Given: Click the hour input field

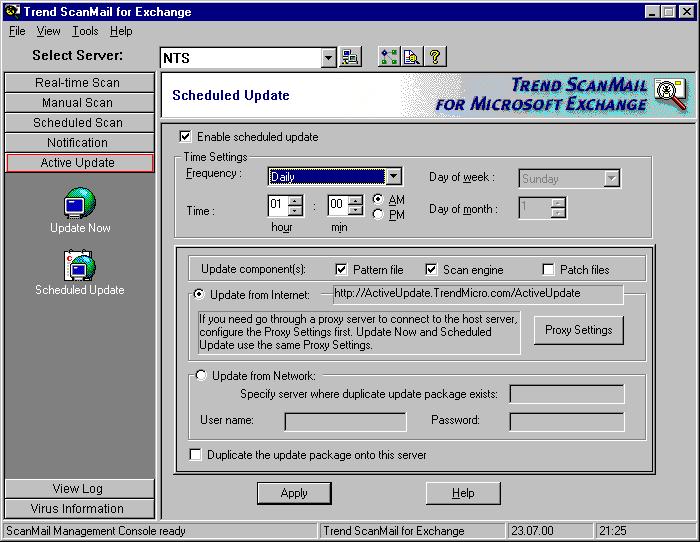Looking at the screenshot, I should (278, 205).
